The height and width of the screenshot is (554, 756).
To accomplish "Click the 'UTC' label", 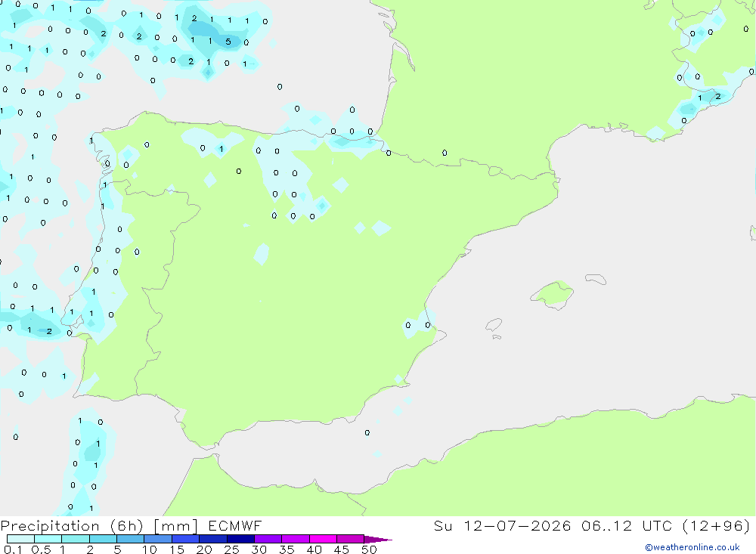I will (x=657, y=525).
